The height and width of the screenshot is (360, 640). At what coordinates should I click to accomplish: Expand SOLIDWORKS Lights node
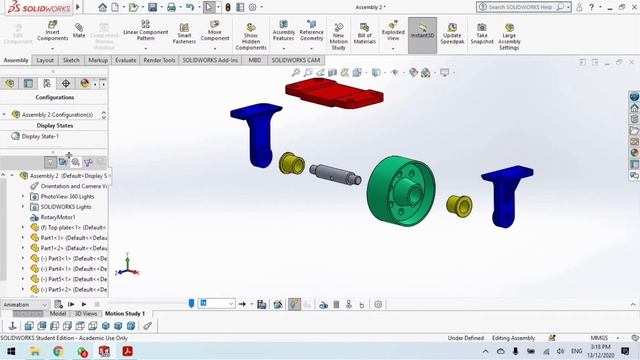coord(23,207)
